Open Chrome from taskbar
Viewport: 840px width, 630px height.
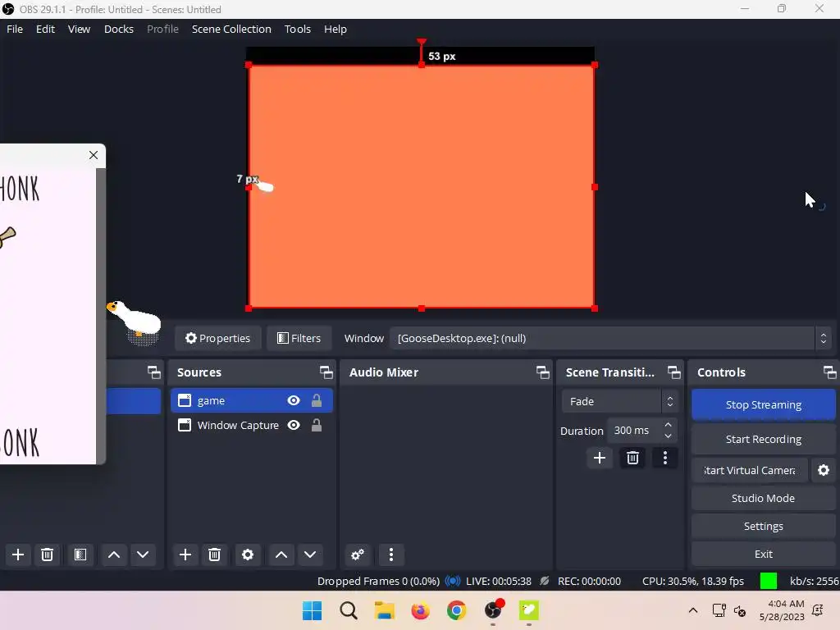coord(456,610)
